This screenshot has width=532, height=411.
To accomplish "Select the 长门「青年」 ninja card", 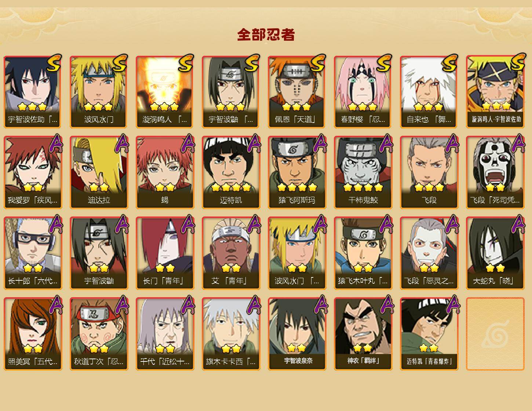I will coord(165,253).
